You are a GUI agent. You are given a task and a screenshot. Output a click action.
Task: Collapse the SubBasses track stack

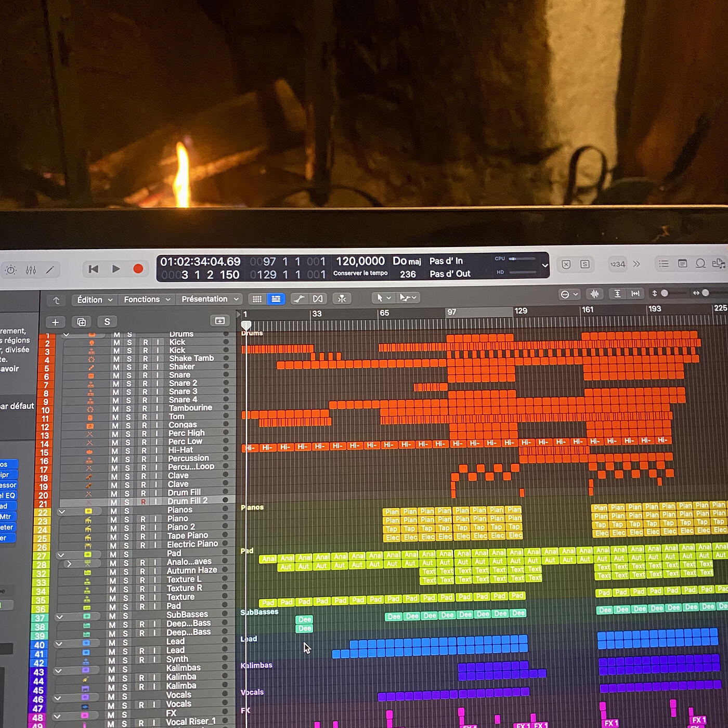point(60,617)
